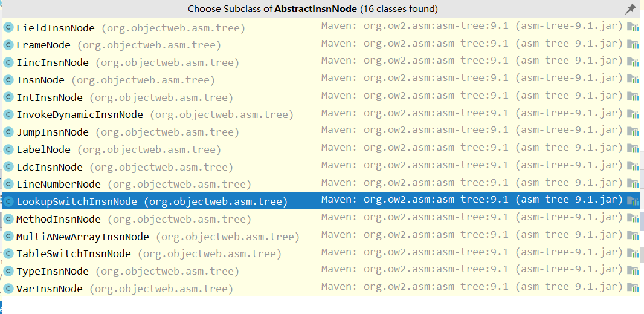This screenshot has height=314, width=644.
Task: Pick LdcInsnNode from the list
Action: pos(50,167)
